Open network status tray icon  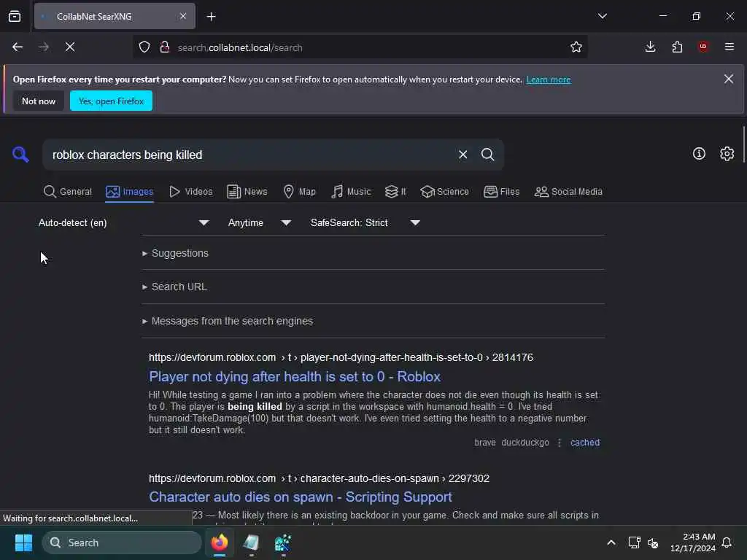634,542
